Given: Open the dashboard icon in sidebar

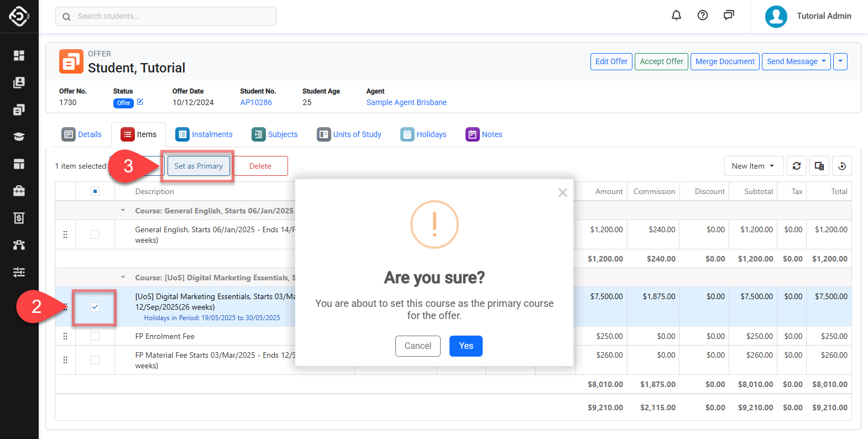Looking at the screenshot, I should [x=19, y=55].
